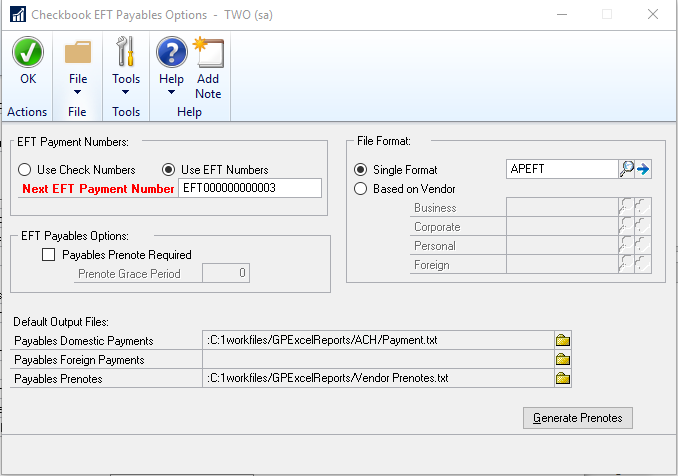The width and height of the screenshot is (678, 476).
Task: Close the Checkbook EFT Payables Options window
Action: [x=653, y=14]
